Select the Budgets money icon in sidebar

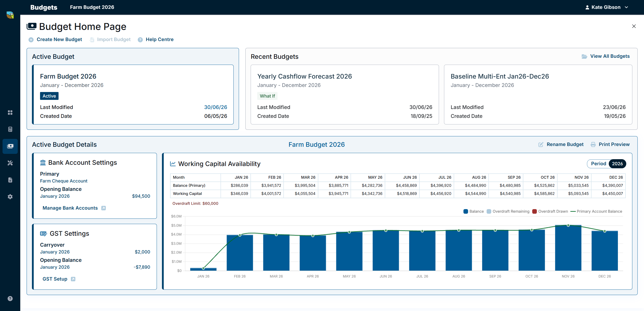pos(10,146)
